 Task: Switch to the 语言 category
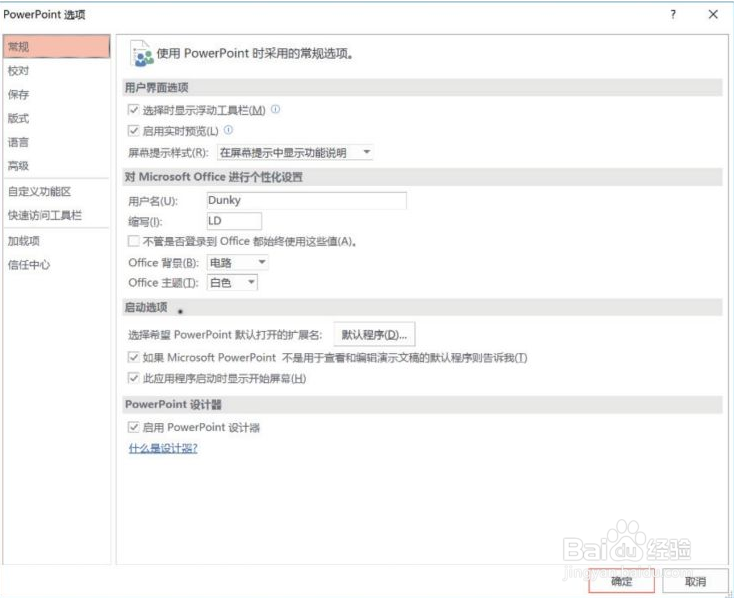click(57, 142)
